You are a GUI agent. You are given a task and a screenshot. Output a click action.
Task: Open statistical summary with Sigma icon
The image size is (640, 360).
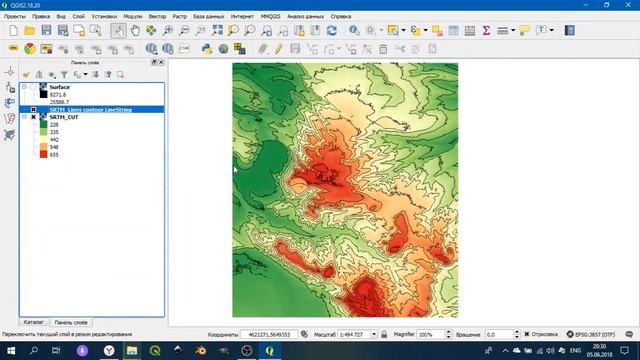(486, 31)
